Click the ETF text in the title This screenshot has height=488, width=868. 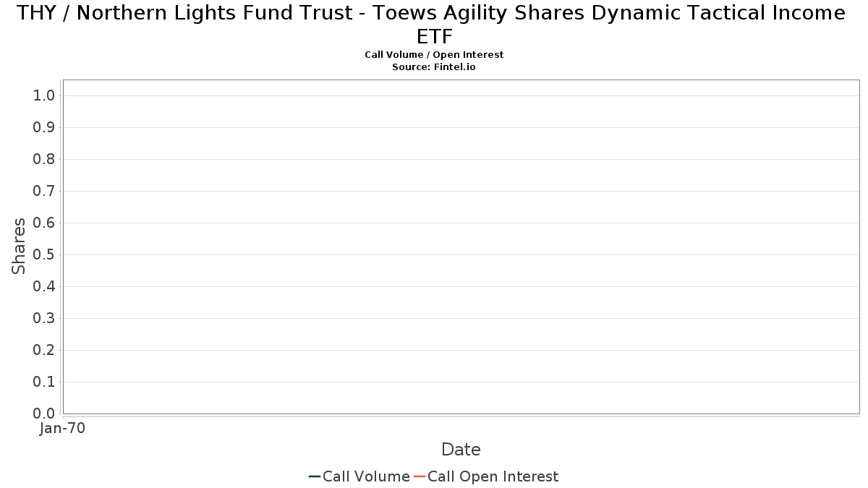click(435, 36)
